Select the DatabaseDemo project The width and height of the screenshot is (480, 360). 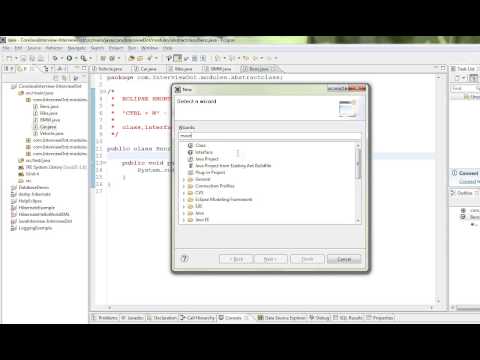[33, 187]
